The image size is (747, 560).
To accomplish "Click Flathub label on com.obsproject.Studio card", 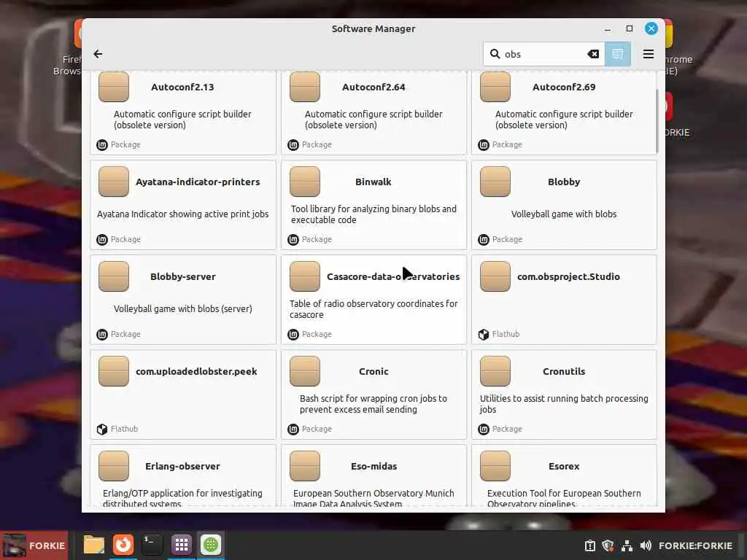I will pyautogui.click(x=506, y=334).
